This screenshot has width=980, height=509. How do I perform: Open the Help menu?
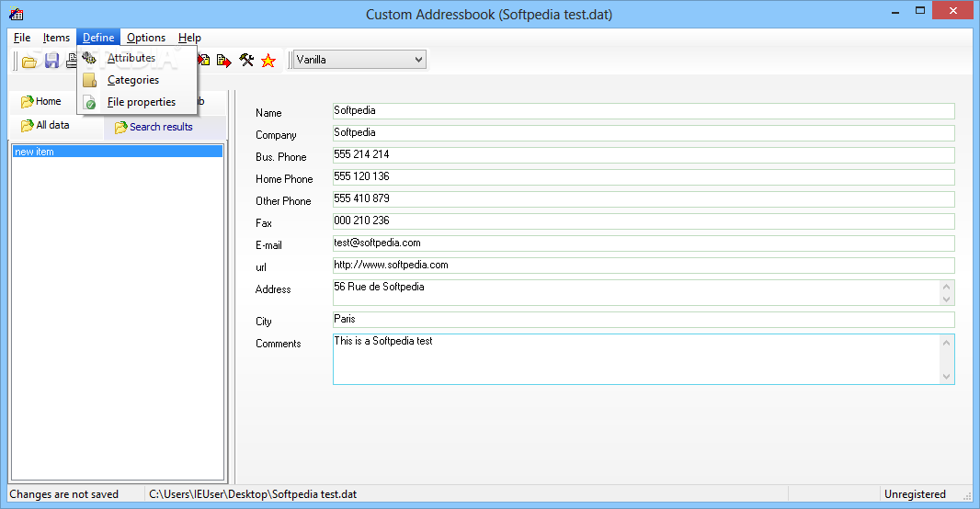click(189, 38)
